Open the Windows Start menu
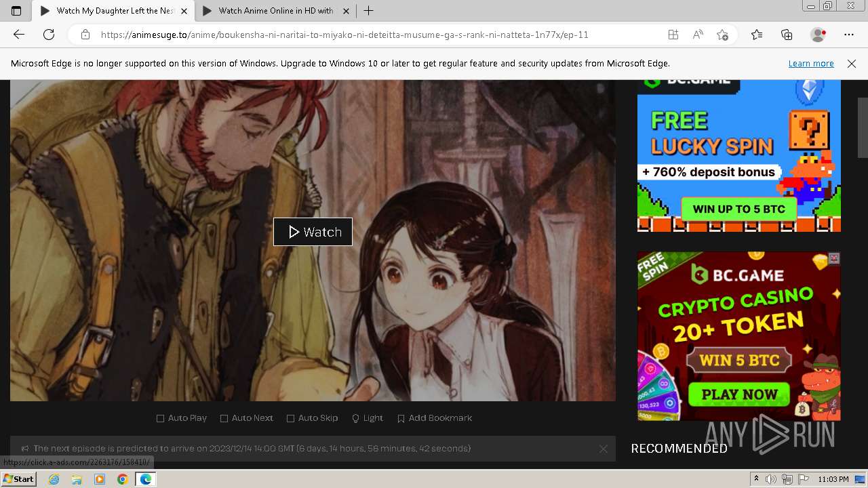The image size is (868, 488). [x=18, y=479]
